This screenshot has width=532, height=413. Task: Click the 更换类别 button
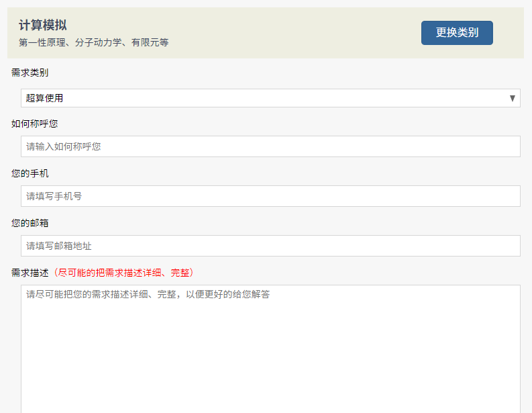457,33
